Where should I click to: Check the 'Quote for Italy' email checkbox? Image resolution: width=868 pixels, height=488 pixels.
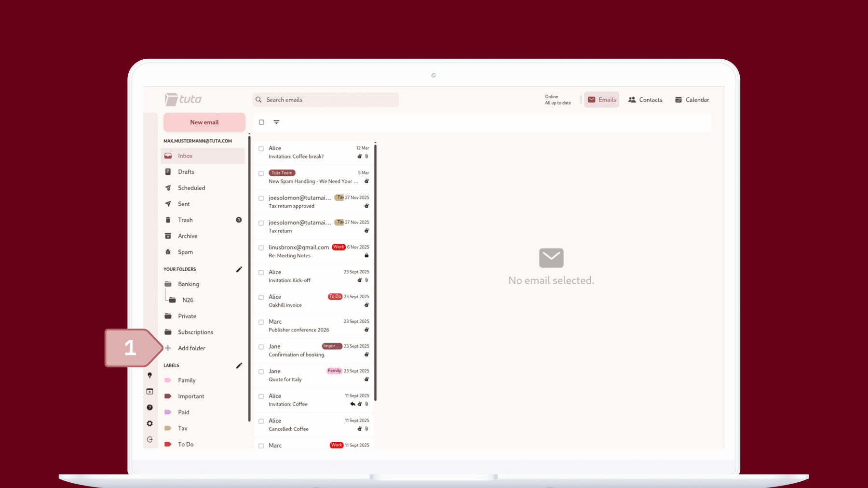tap(261, 372)
